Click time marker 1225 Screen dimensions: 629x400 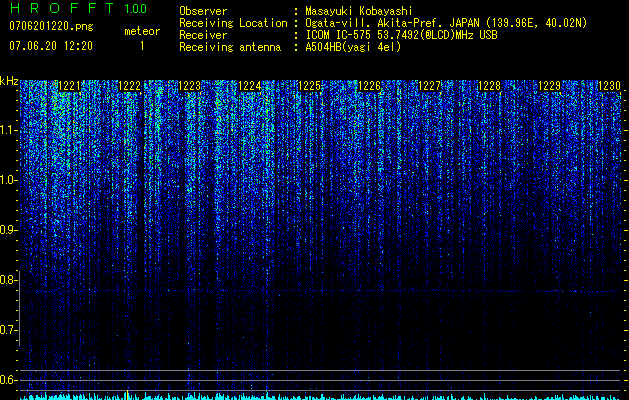(310, 86)
